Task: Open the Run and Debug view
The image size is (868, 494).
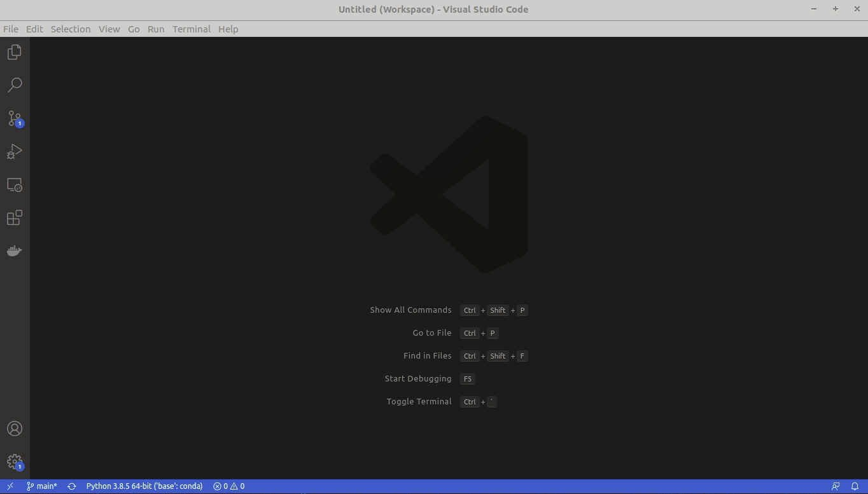Action: (15, 151)
